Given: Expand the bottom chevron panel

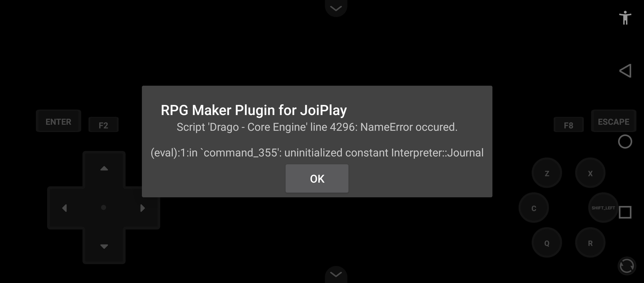Looking at the screenshot, I should coord(336,275).
